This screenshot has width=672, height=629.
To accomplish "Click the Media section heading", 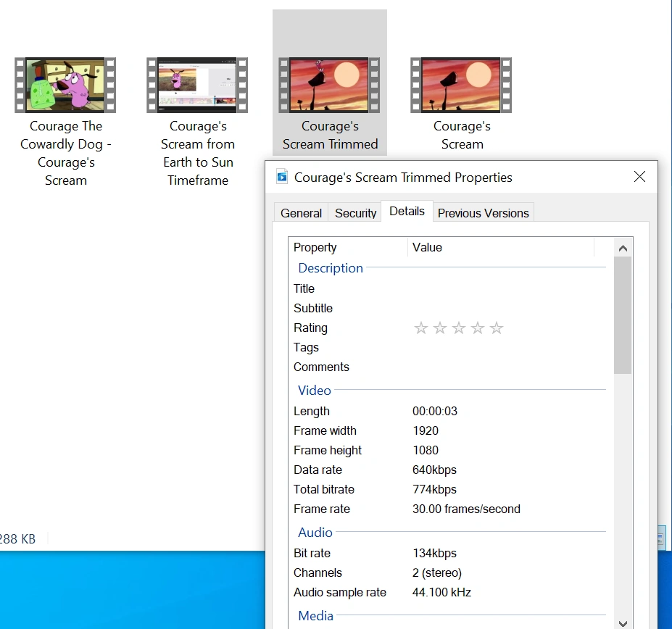I will coord(315,616).
